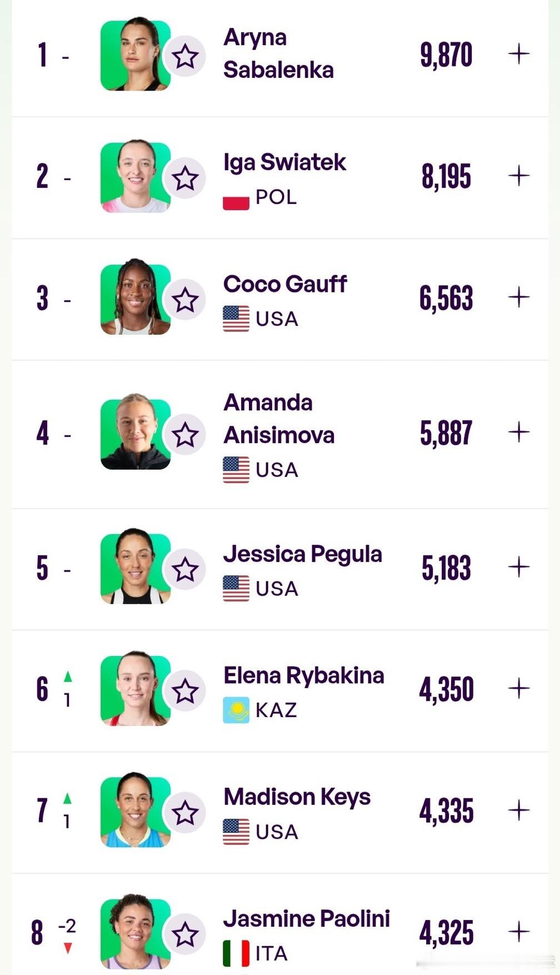
Task: Open Jasmine Paolini's player profile
Action: 306,919
